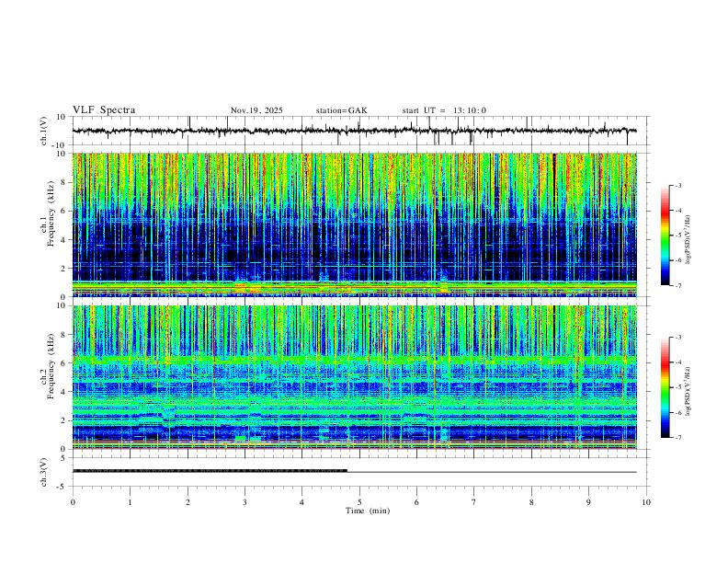Click the time axis tick label '1'
Viewport: 728px width, 563px height.
130,502
